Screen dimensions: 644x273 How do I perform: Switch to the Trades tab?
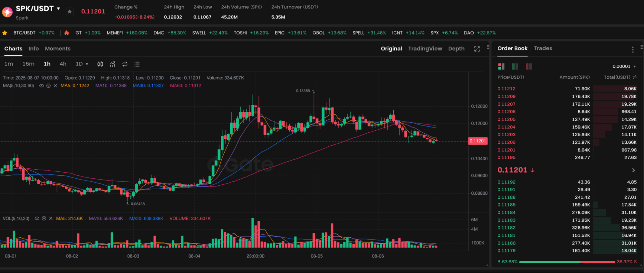point(543,48)
